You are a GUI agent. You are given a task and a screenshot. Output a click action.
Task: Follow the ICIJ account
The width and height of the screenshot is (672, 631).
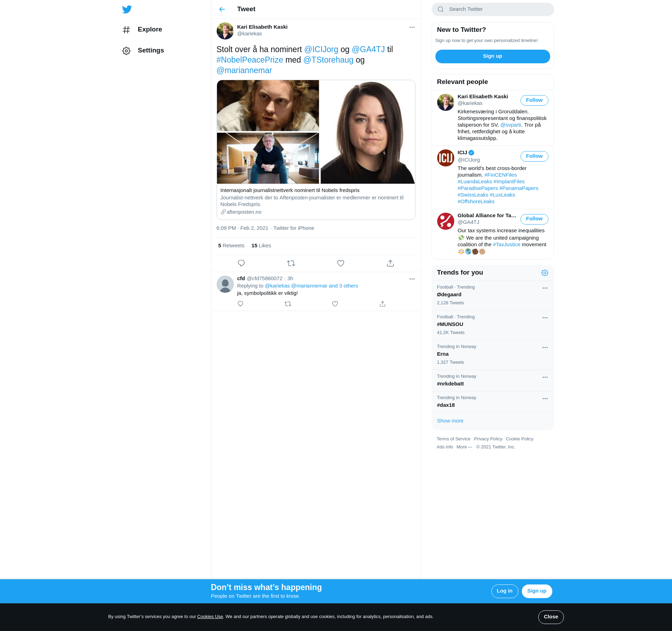[x=534, y=156]
